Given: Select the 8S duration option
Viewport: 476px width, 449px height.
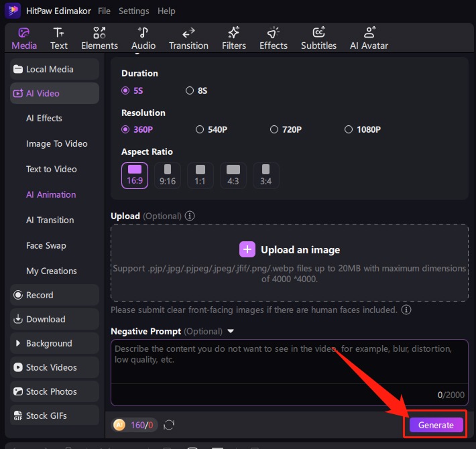Looking at the screenshot, I should 190,90.
